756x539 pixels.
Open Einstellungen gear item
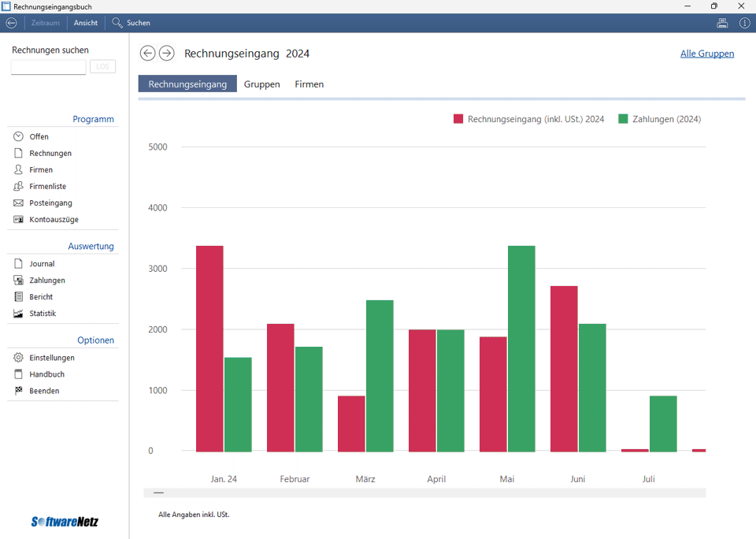pos(19,357)
